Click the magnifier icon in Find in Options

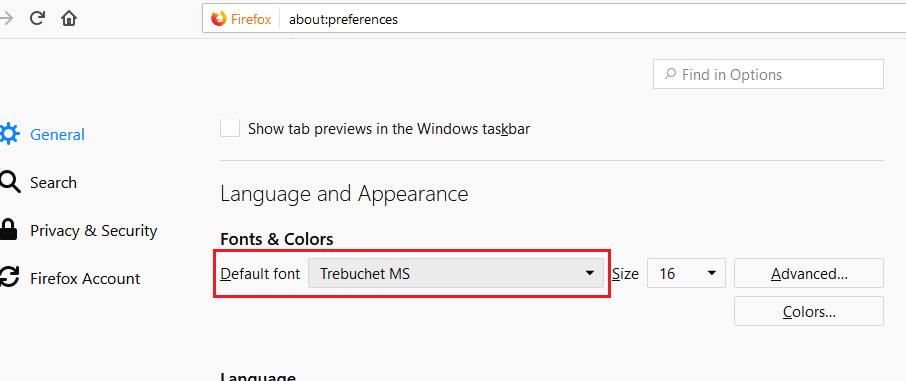670,74
